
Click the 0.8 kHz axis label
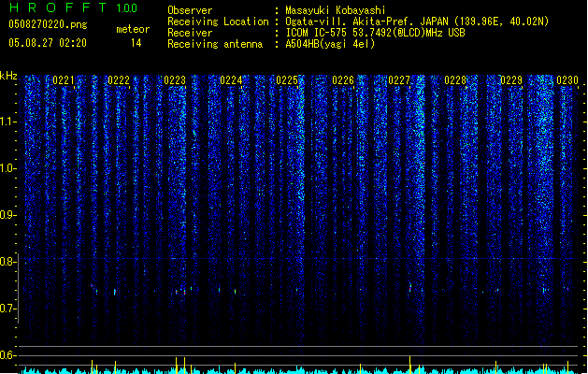tap(8, 262)
